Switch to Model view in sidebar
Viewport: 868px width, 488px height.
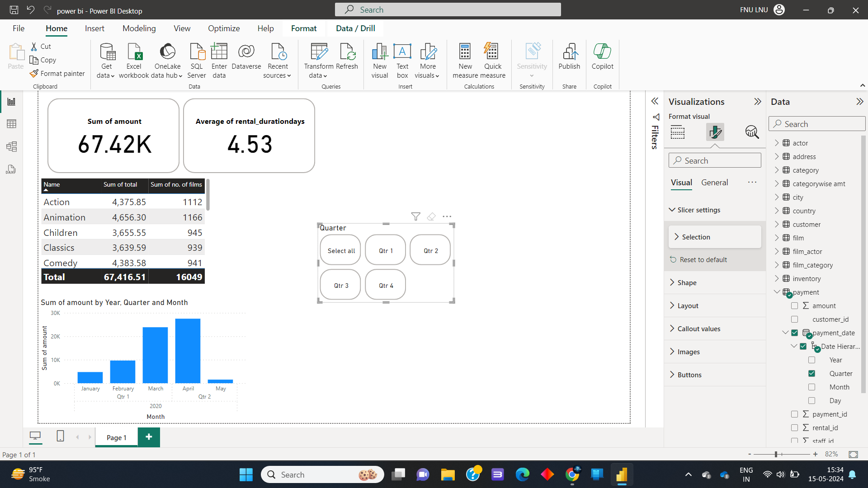click(12, 146)
